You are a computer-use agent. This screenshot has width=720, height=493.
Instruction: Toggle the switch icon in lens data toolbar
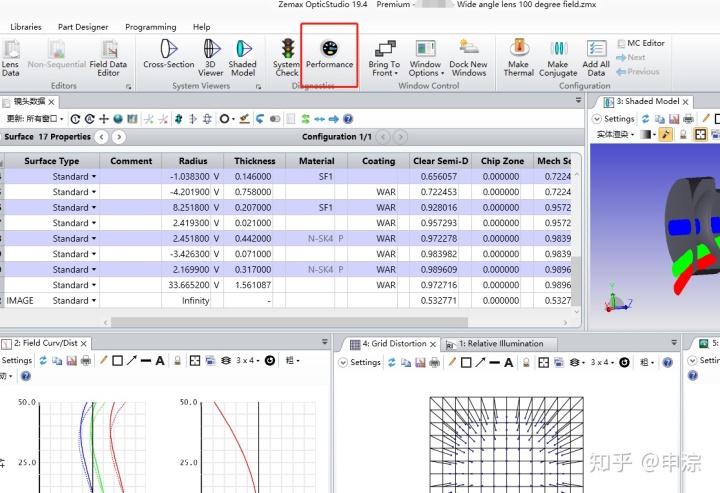click(275, 119)
